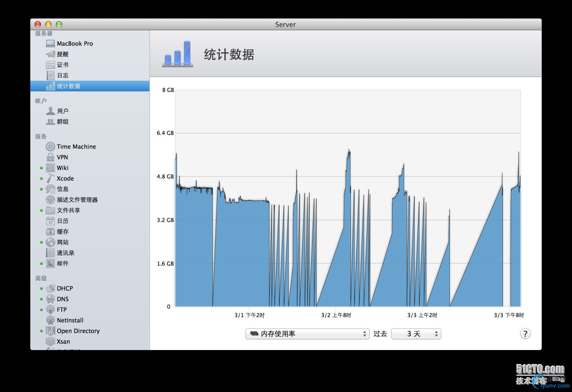Open the 网站 globe icon
572x392 pixels.
point(51,242)
